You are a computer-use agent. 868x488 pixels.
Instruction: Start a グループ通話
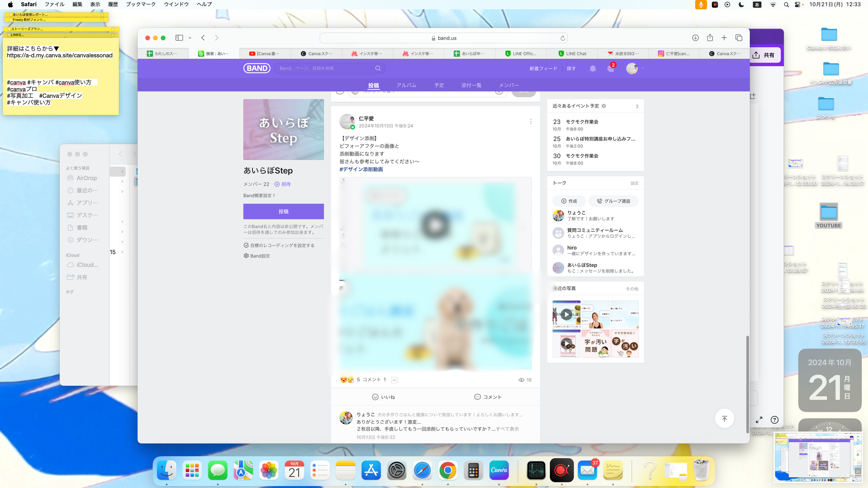tap(613, 201)
